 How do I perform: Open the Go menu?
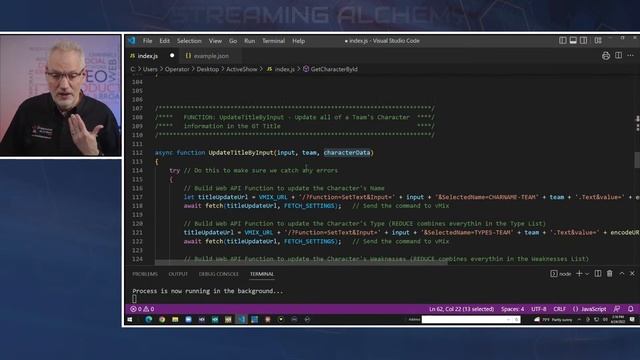pos(233,41)
